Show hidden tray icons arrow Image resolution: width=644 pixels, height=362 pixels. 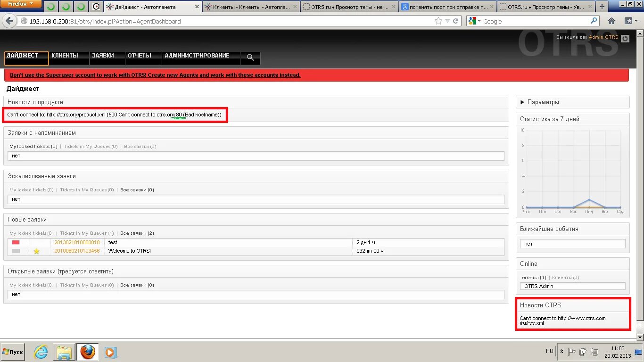561,352
